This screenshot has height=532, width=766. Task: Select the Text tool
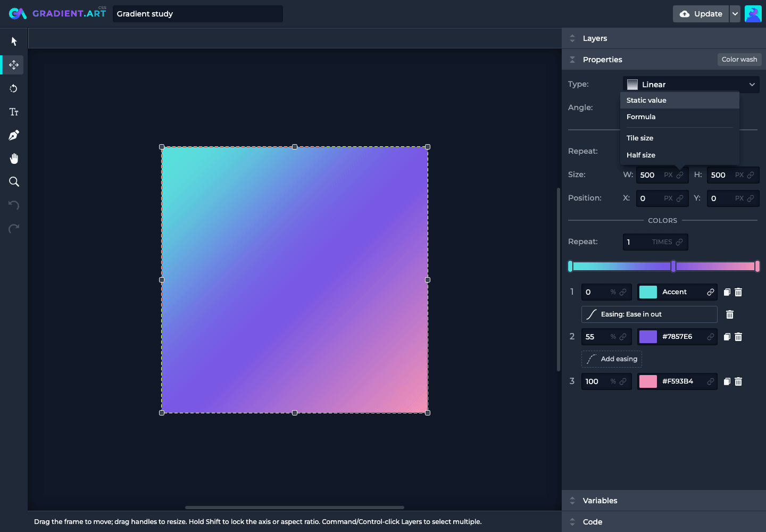point(14,112)
